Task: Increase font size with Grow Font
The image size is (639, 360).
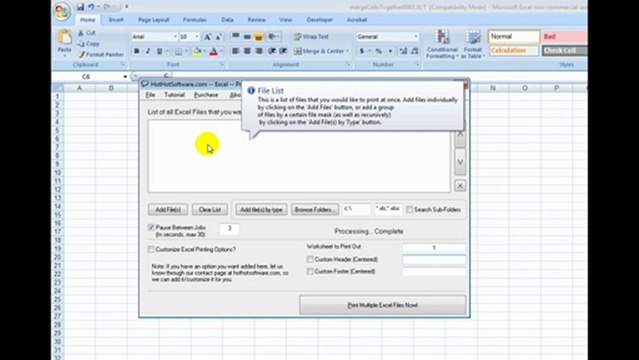Action: point(207,37)
